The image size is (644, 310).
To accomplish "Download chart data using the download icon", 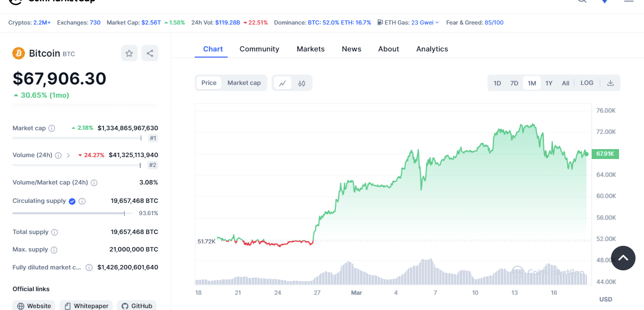I will (610, 83).
